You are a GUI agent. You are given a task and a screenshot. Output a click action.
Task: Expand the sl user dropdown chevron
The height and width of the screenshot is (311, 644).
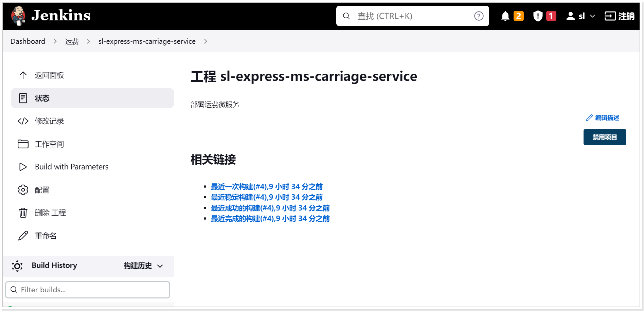pos(593,16)
